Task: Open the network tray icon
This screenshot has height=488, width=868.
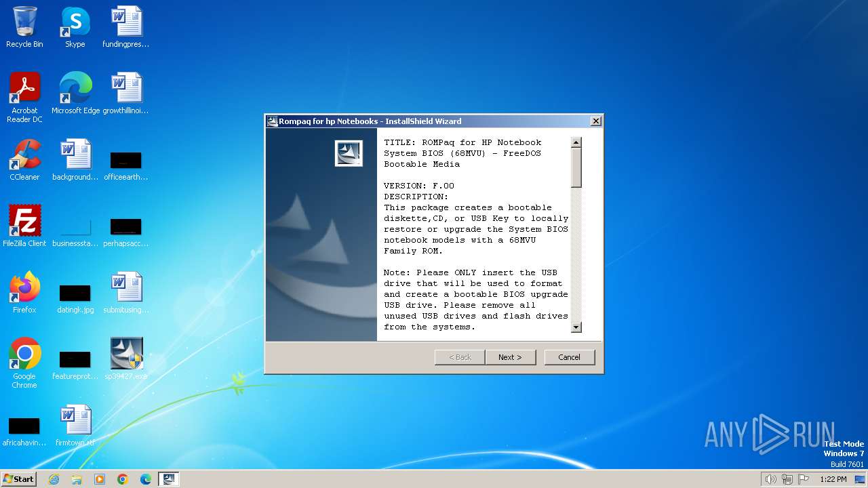Action: [x=787, y=479]
